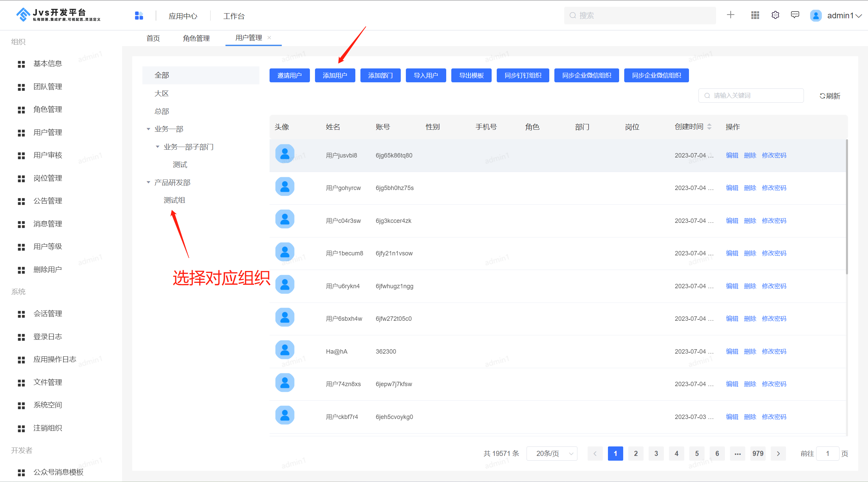
Task: Click the plus icon in the top bar
Action: [x=731, y=15]
